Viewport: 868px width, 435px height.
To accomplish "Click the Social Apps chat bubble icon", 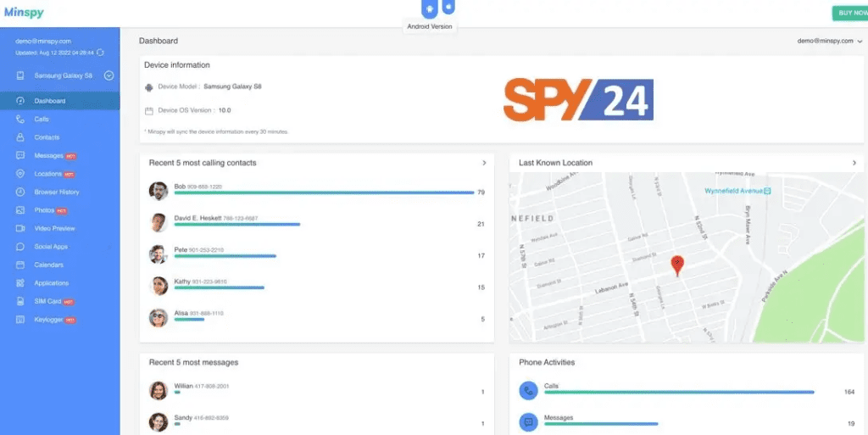I will coord(20,247).
